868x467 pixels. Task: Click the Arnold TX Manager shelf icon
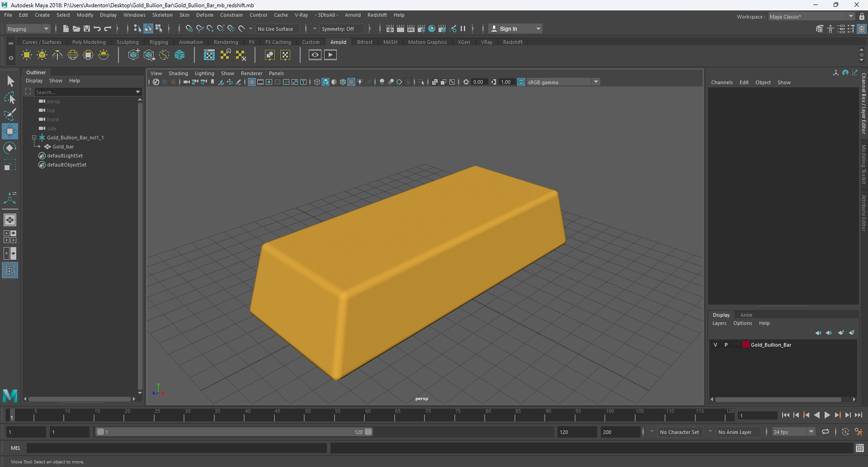[209, 55]
